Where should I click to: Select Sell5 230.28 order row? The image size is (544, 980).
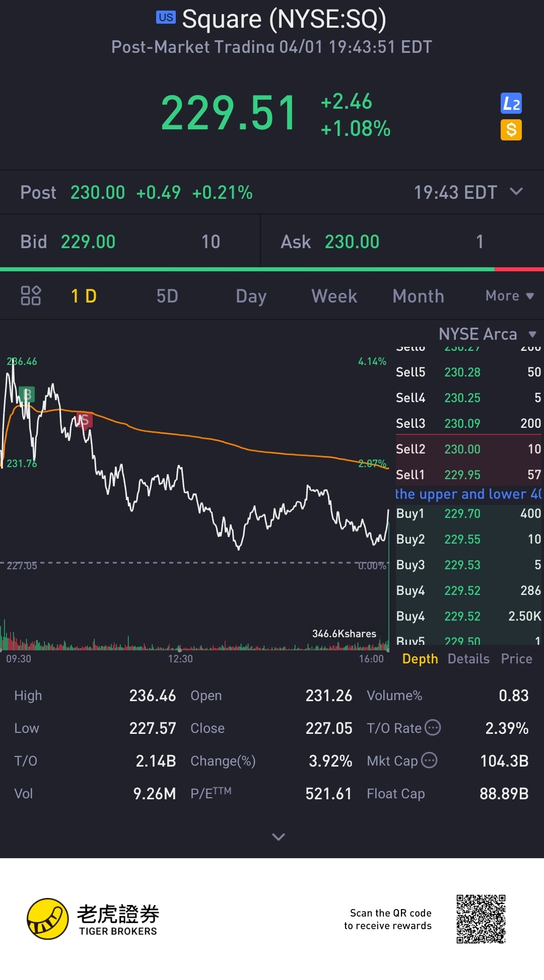[x=468, y=372]
